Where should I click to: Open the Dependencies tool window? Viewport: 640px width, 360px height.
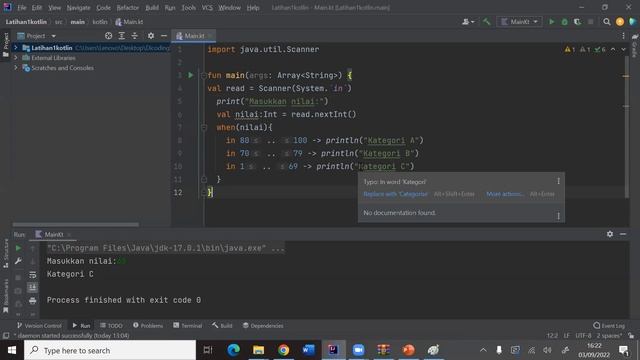[263, 325]
